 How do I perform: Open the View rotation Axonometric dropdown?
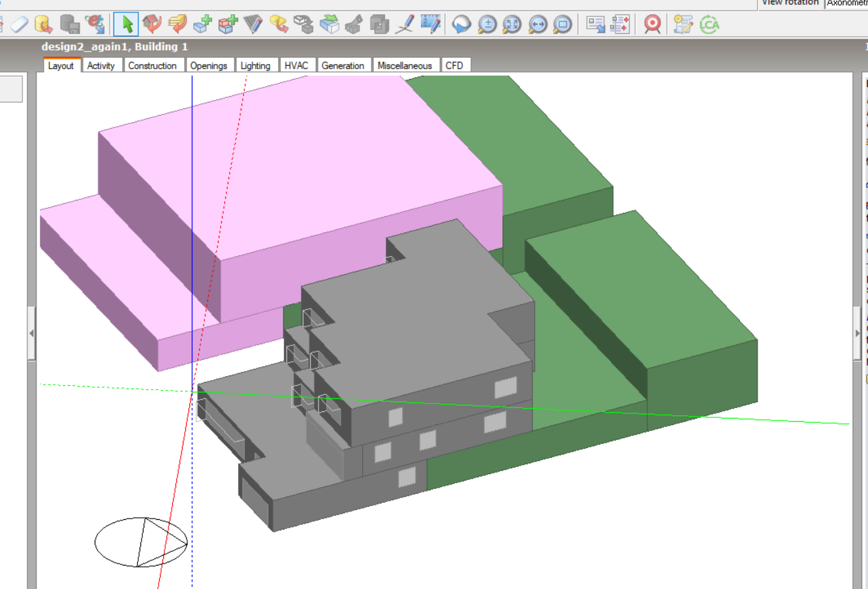pos(846,3)
